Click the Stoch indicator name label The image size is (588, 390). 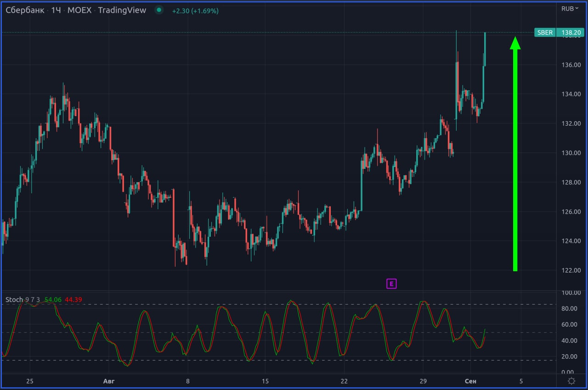tap(14, 300)
